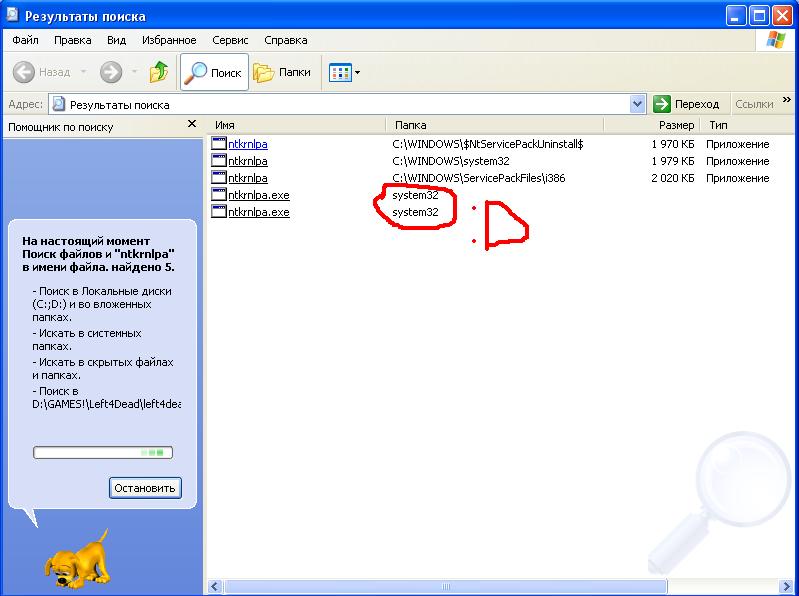Toggle the Папки folders toolbar button

tap(283, 72)
